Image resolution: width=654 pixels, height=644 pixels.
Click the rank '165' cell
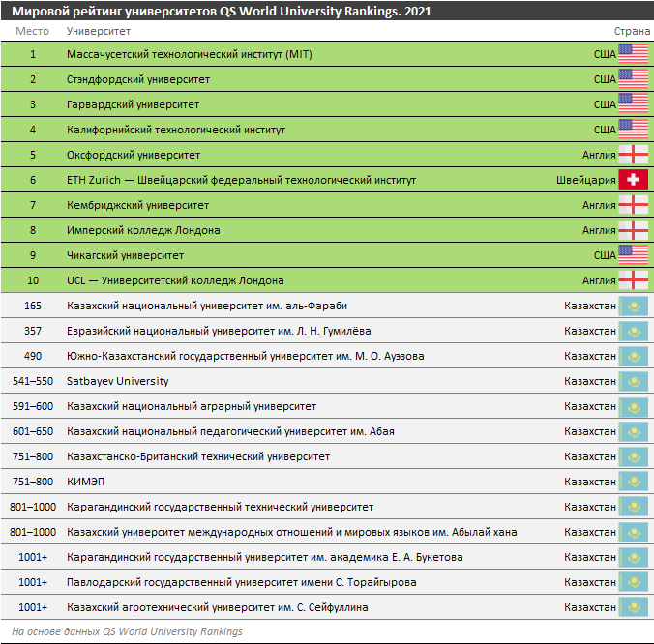tap(33, 306)
